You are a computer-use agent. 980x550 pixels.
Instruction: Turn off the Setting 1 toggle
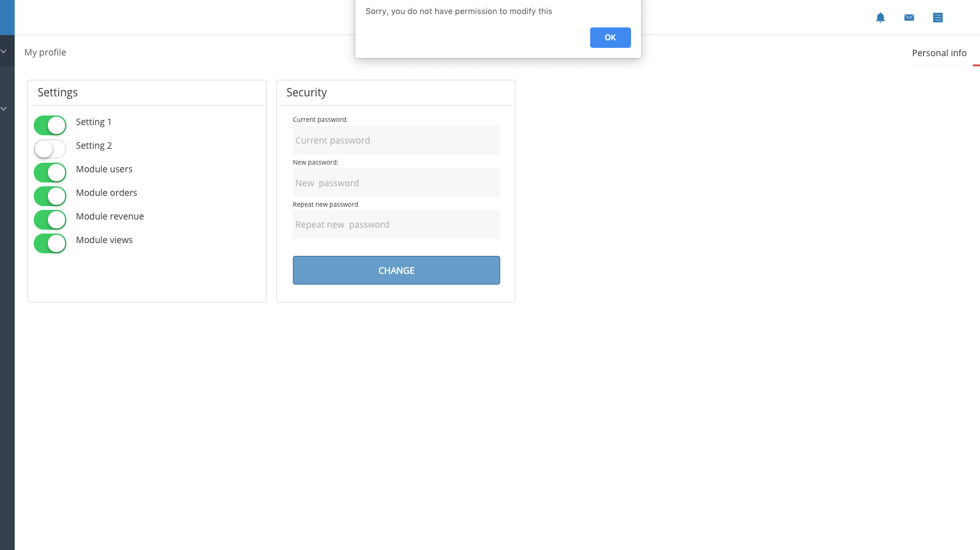pyautogui.click(x=50, y=125)
